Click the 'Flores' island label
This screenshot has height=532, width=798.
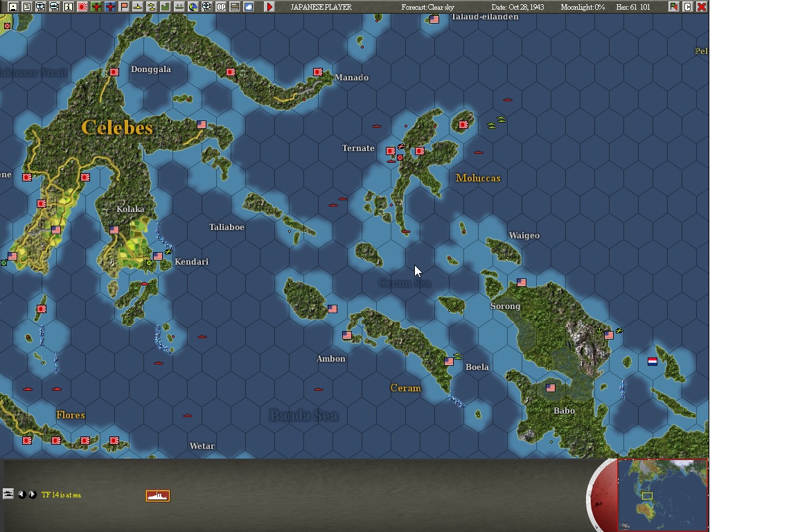coord(71,415)
